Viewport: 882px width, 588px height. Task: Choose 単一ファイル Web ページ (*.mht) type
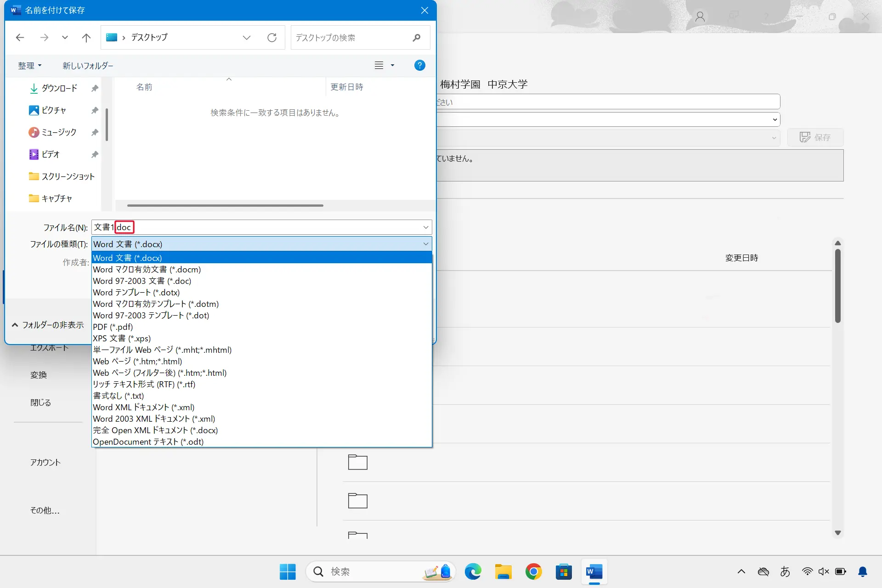(262, 350)
